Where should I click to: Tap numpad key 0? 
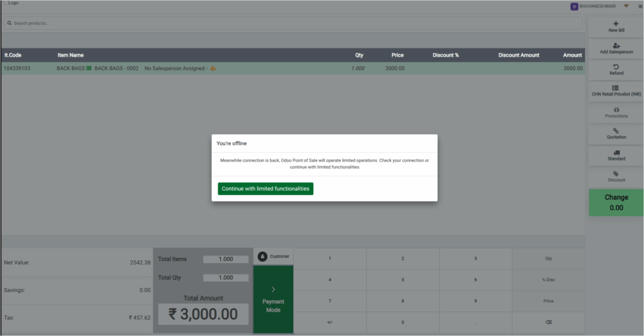tap(402, 322)
